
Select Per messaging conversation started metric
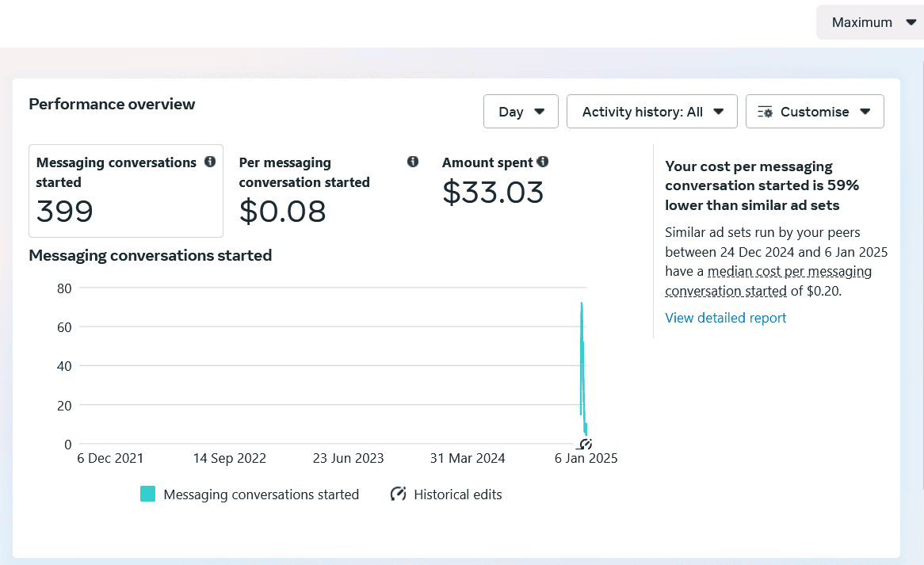(329, 191)
